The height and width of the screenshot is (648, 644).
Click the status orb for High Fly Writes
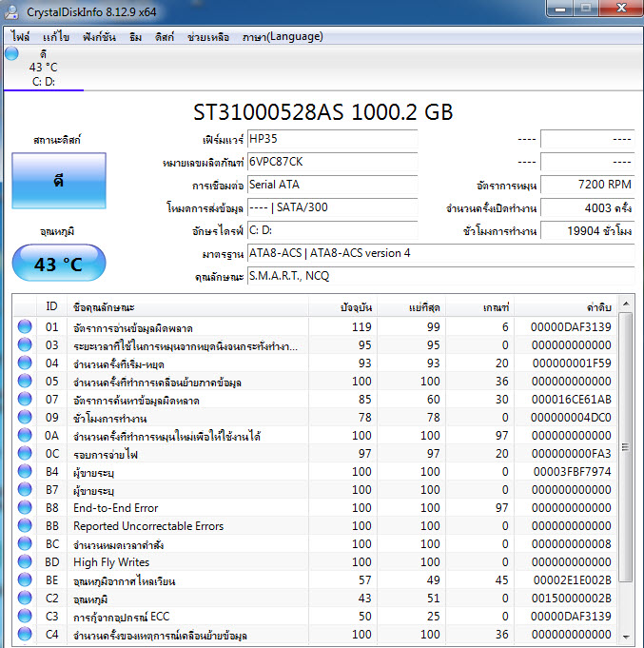[25, 562]
